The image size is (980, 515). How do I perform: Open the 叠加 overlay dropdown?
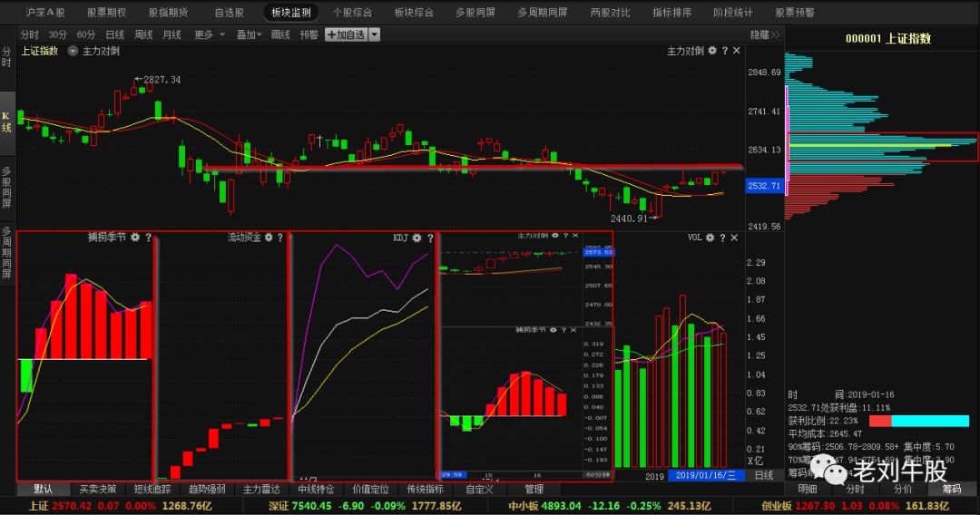tap(249, 34)
